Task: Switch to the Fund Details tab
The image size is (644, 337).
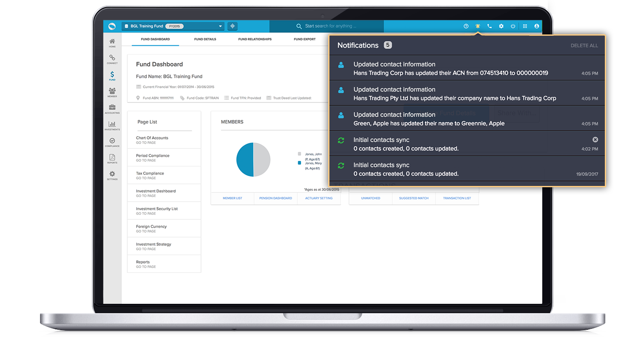Action: click(x=205, y=39)
